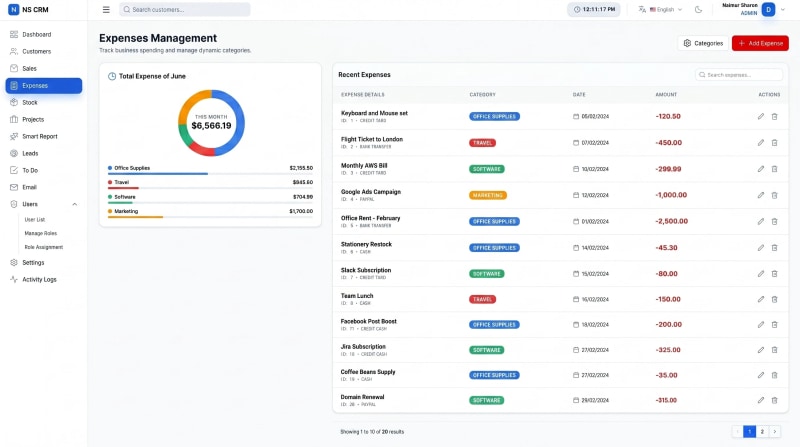The height and width of the screenshot is (447, 800).
Task: Edit the Facebook Post Boost expense
Action: tap(761, 325)
